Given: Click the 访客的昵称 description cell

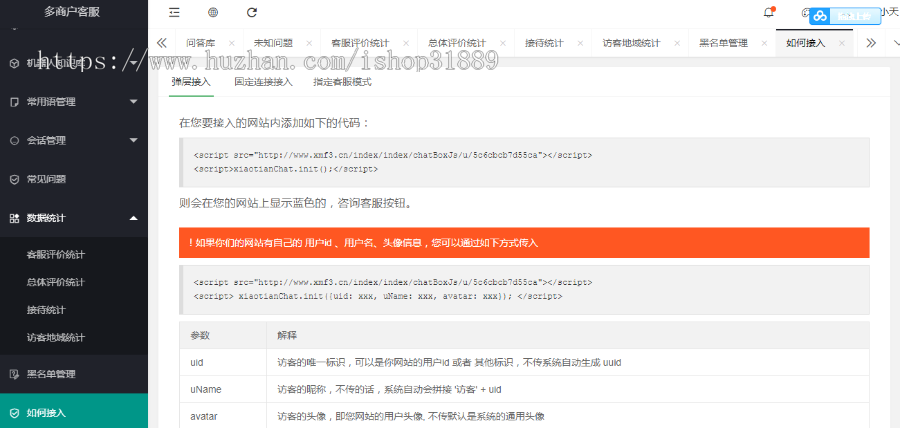Looking at the screenshot, I should [x=568, y=390].
